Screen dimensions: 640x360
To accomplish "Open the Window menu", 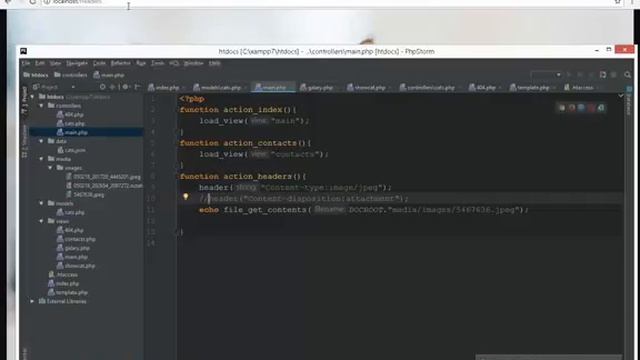I will pos(193,63).
